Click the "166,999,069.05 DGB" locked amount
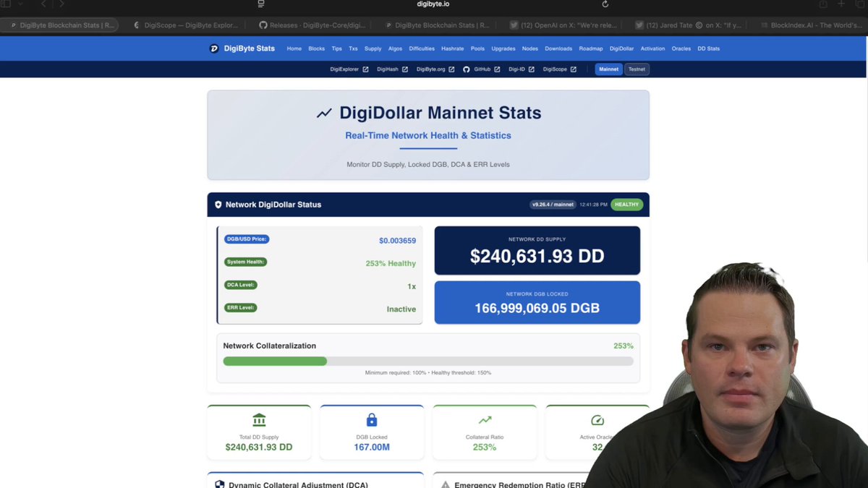Viewport: 868px width, 488px height. click(537, 308)
